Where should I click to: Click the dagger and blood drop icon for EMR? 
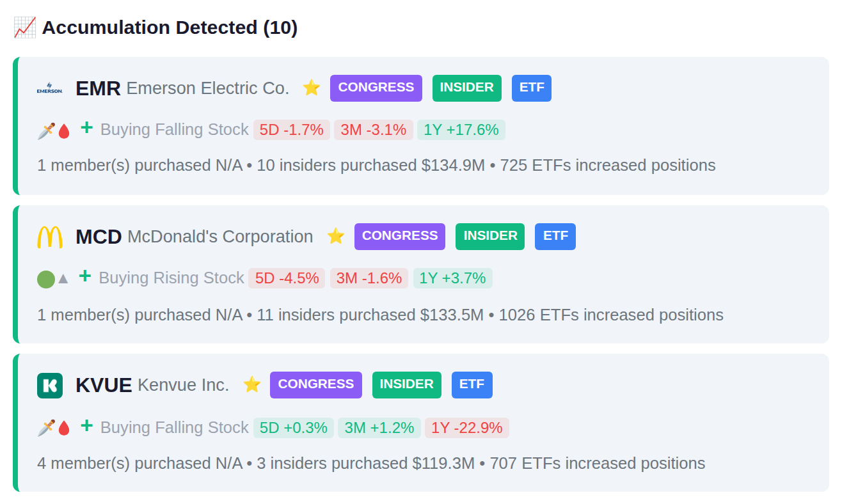click(x=54, y=130)
